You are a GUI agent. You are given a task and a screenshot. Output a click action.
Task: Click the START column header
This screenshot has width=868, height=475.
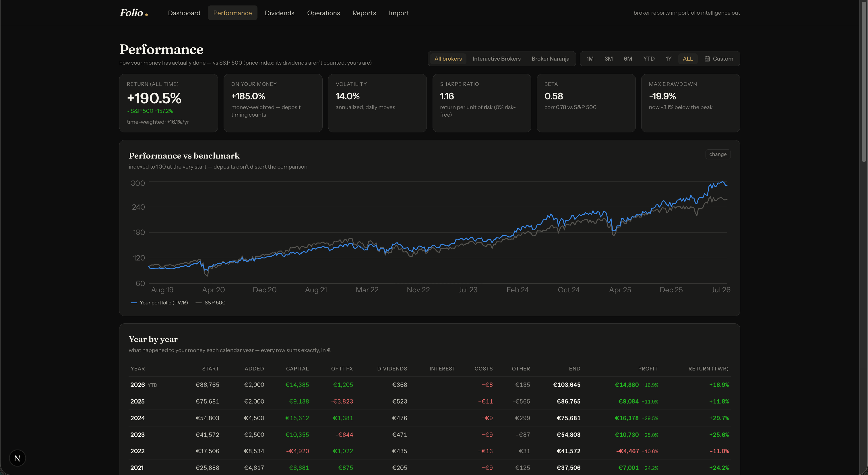click(211, 369)
